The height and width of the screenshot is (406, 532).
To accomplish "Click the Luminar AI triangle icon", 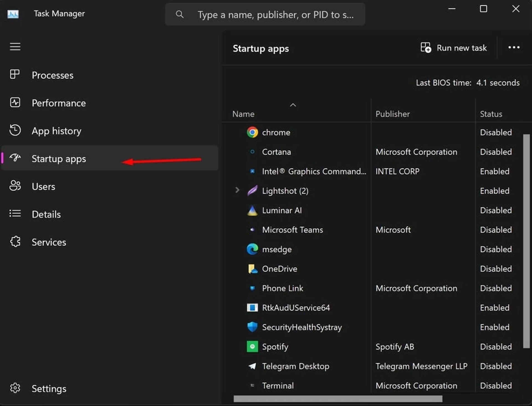I will pyautogui.click(x=252, y=210).
